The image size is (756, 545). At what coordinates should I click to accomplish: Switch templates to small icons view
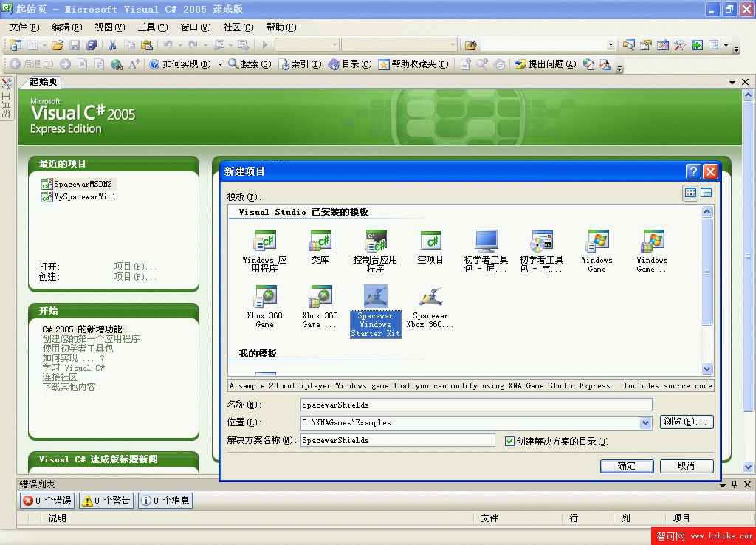[707, 193]
